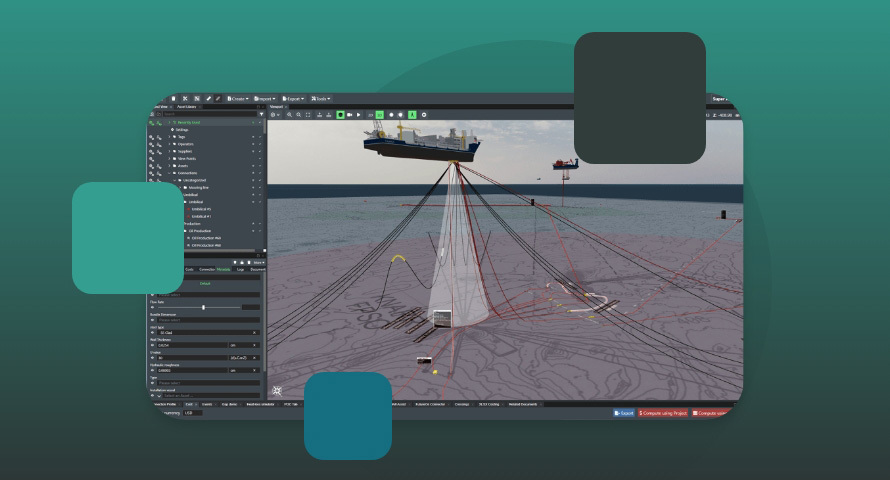Click the Flow Rate slider handle
The height and width of the screenshot is (480, 890).
click(203, 307)
